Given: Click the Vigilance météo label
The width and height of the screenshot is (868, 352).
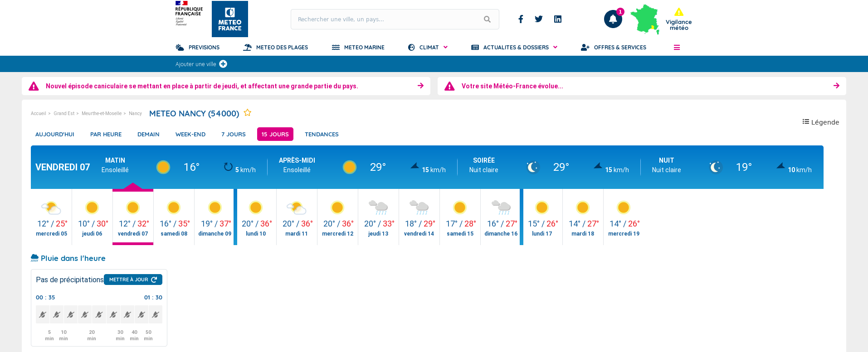Looking at the screenshot, I should click(678, 25).
